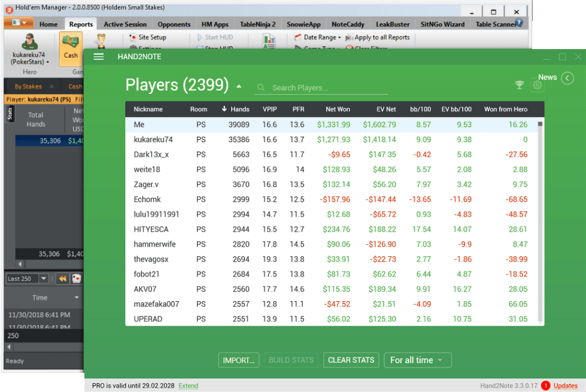The height and width of the screenshot is (392, 586).
Task: Click the left scroll arrow above the Ready status
Action: (x=10, y=347)
